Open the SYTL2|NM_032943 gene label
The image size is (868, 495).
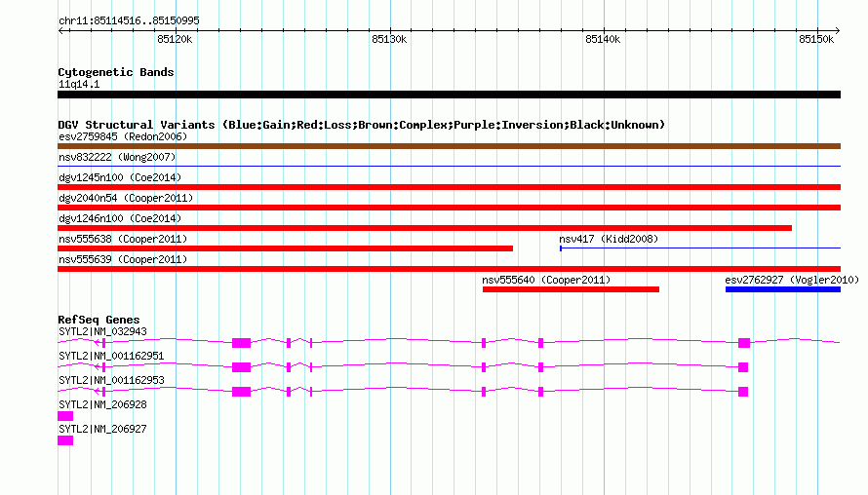(103, 332)
